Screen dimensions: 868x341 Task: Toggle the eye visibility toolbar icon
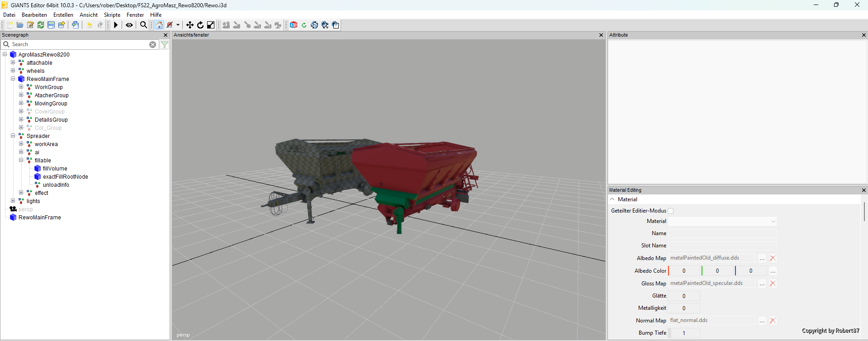(x=129, y=25)
